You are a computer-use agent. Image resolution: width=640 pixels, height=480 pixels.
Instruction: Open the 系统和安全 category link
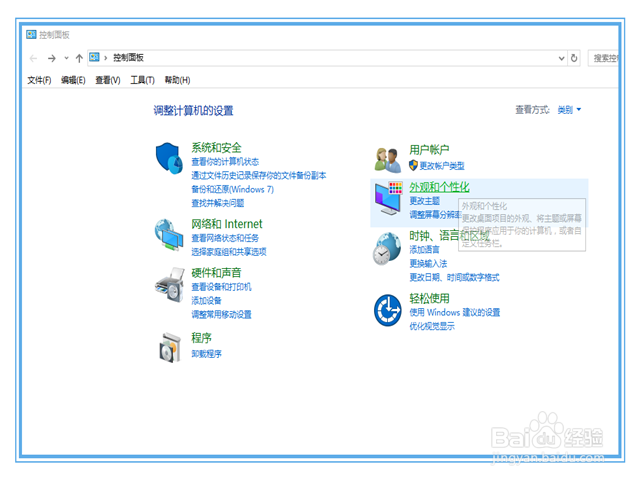[x=216, y=148]
